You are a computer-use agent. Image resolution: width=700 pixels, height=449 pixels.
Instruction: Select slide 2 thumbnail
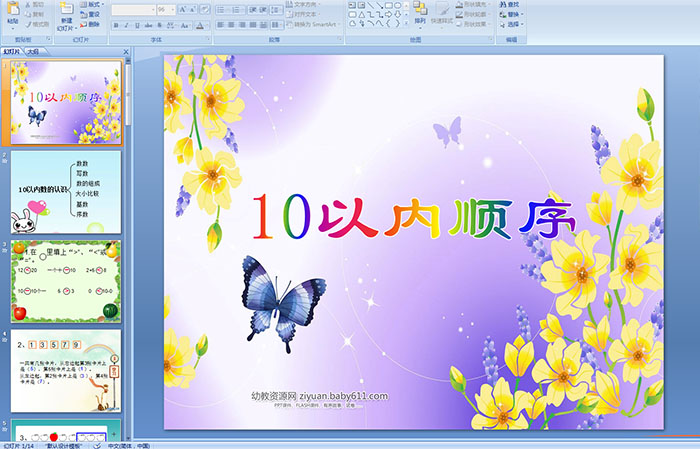point(66,192)
